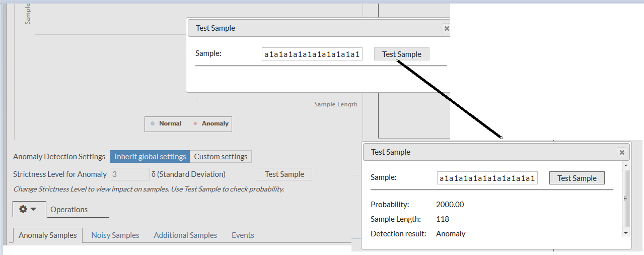Click the Strictness Level for Anomaly field
This screenshot has width=644, height=255.
(130, 174)
